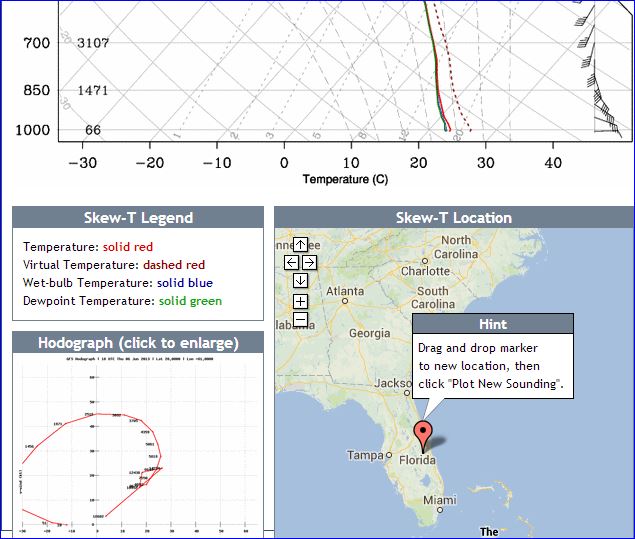
Task: Click Charlotte on the map
Action: click(425, 271)
